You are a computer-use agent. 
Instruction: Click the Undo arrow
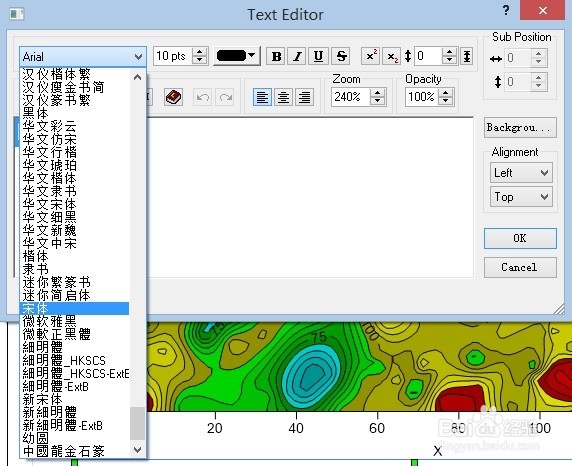click(202, 97)
